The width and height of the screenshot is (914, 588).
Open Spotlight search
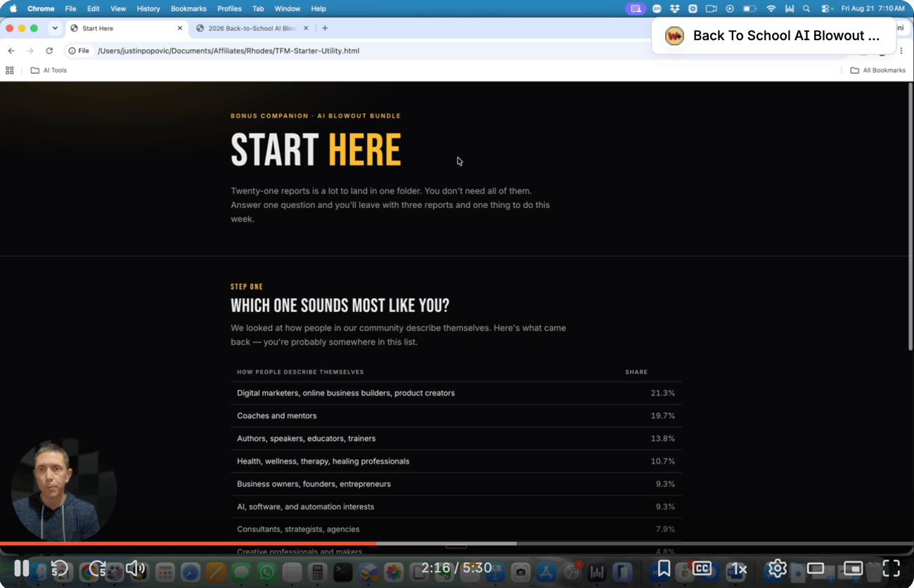[x=806, y=8]
